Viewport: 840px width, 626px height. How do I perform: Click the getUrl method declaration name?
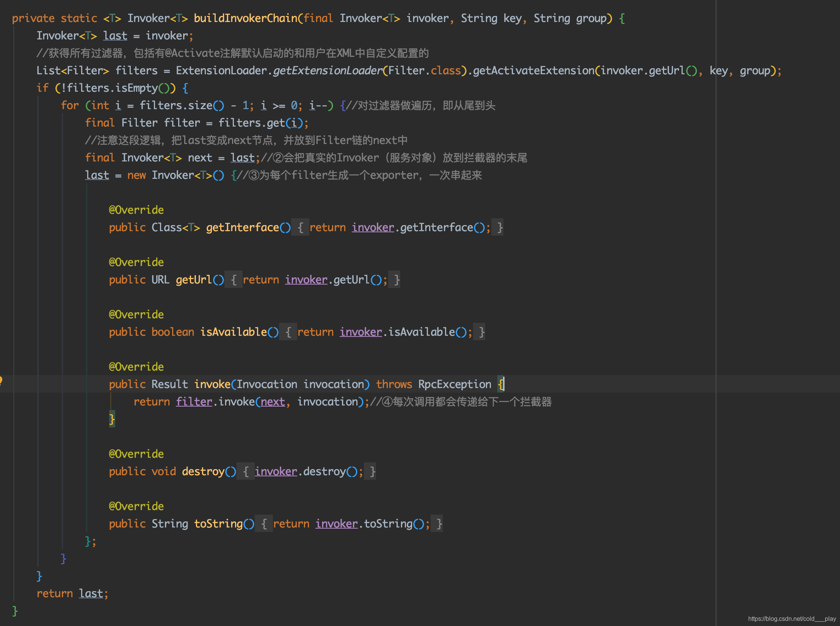tap(194, 280)
